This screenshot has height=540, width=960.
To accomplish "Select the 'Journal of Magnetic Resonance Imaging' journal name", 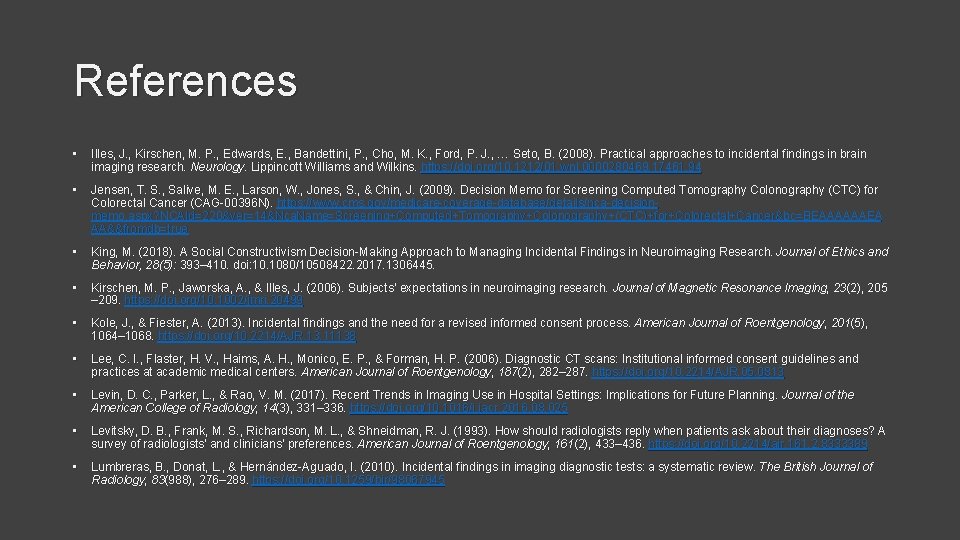I will [x=720, y=288].
